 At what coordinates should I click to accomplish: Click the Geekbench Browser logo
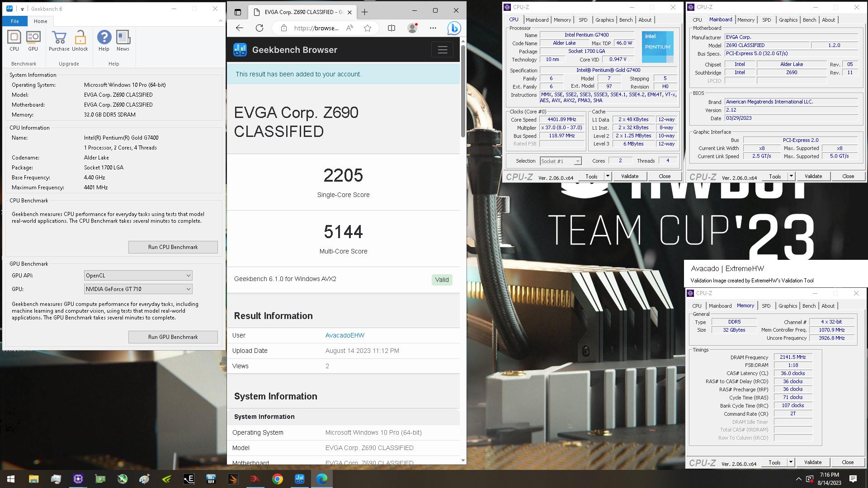240,50
